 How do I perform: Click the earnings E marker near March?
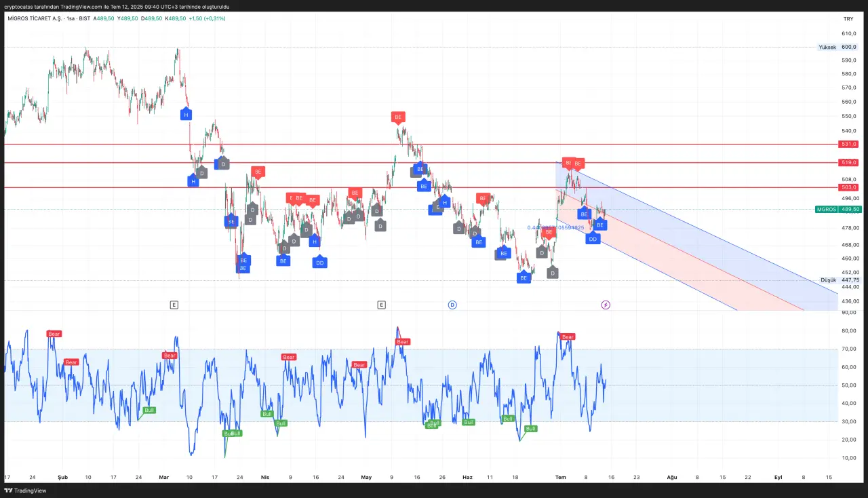coord(174,305)
